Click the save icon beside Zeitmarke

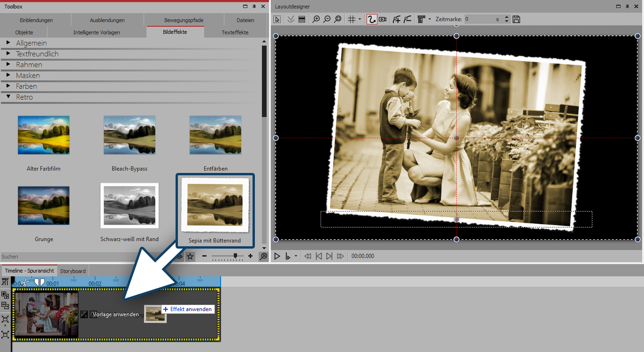(516, 19)
